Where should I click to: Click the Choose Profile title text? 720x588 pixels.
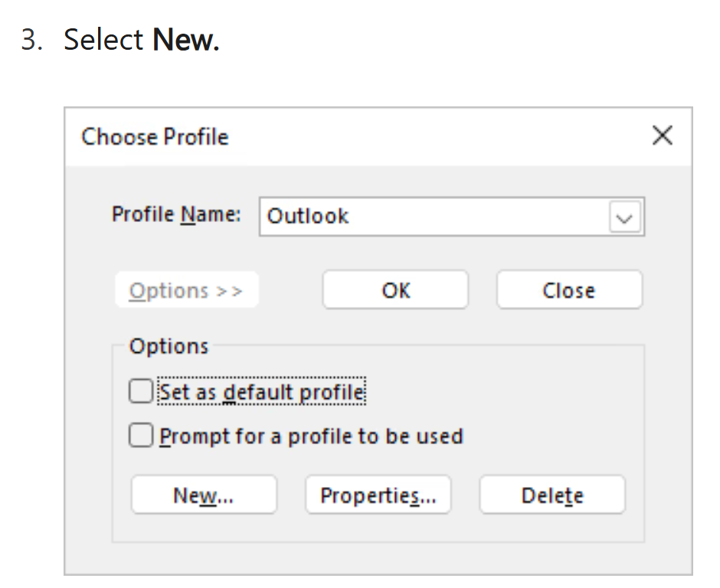(x=155, y=137)
